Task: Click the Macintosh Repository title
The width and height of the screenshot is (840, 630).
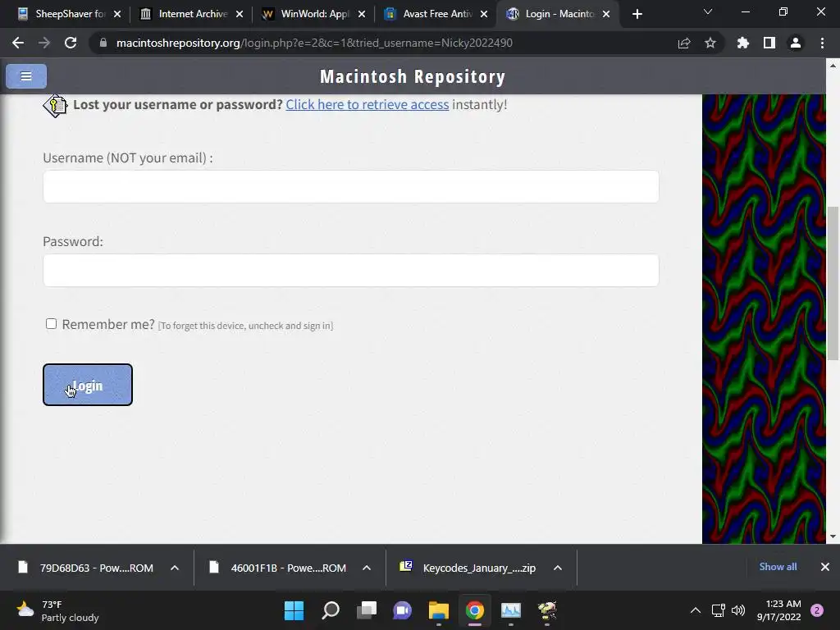Action: (413, 76)
